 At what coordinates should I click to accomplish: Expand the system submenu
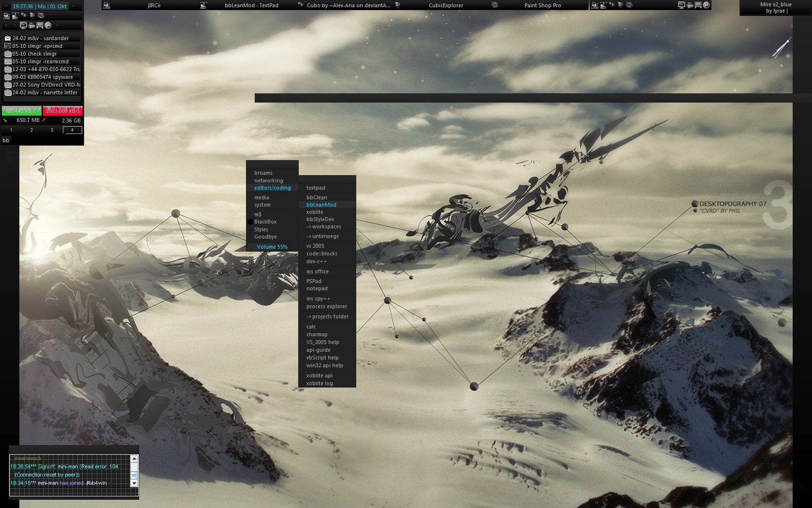pos(272,205)
